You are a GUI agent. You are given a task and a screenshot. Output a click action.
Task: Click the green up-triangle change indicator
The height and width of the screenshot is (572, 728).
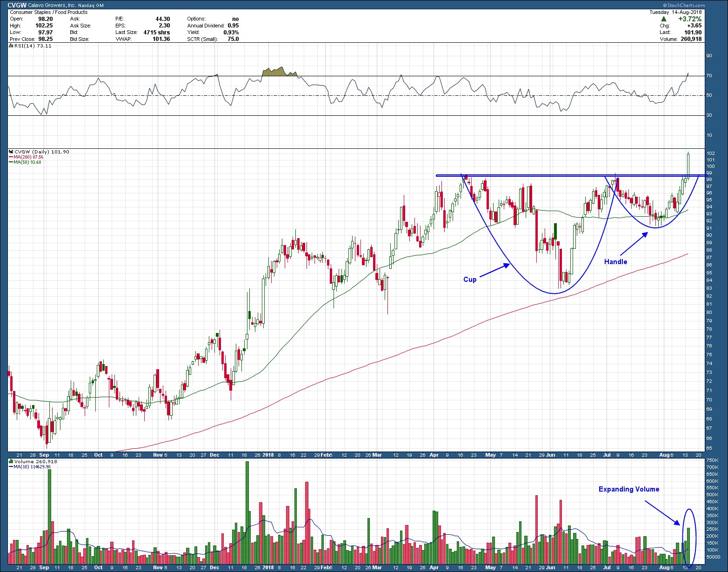(x=664, y=19)
